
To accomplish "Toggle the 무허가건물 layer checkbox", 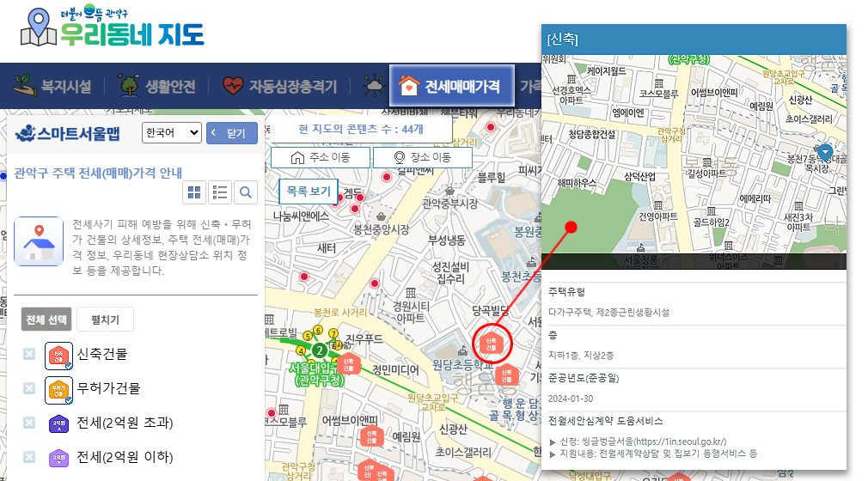I will (29, 388).
